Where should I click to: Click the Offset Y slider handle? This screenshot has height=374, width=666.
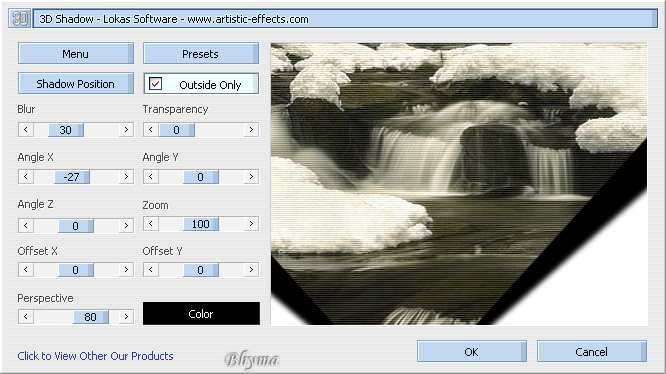201,270
